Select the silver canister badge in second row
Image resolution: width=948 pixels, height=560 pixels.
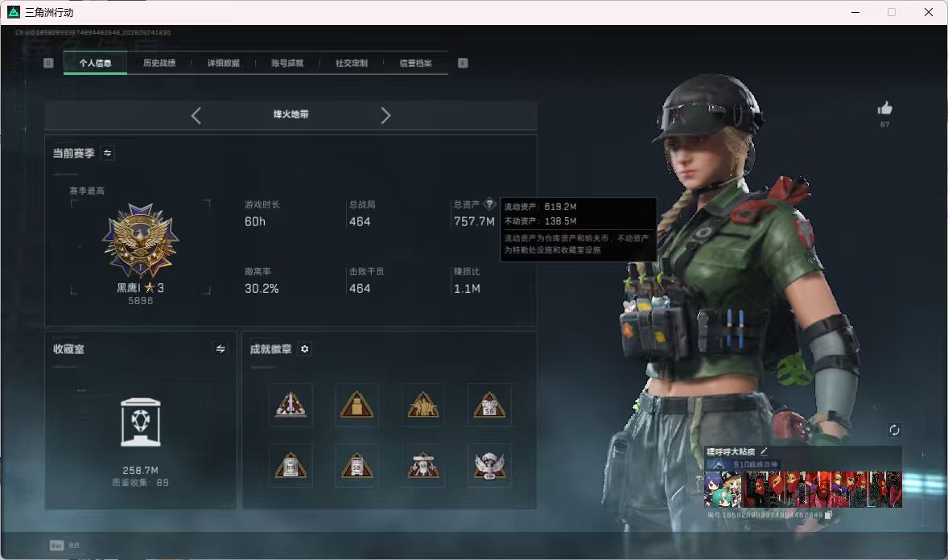[x=291, y=466]
